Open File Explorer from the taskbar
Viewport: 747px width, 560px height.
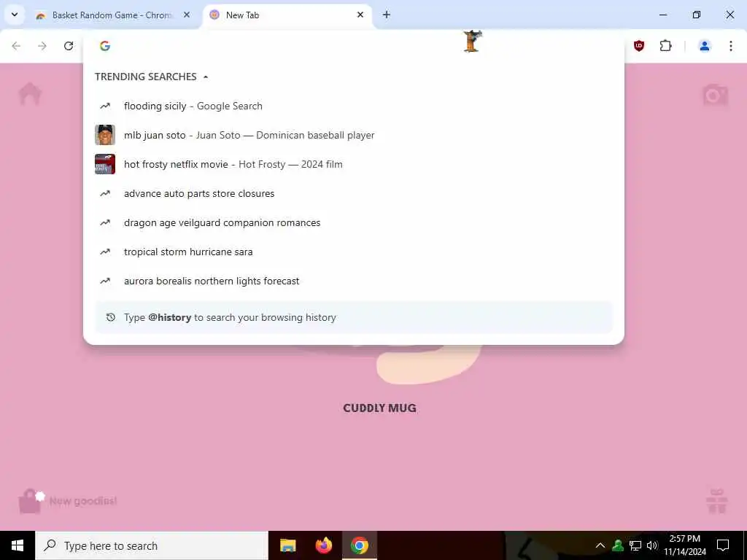point(287,545)
